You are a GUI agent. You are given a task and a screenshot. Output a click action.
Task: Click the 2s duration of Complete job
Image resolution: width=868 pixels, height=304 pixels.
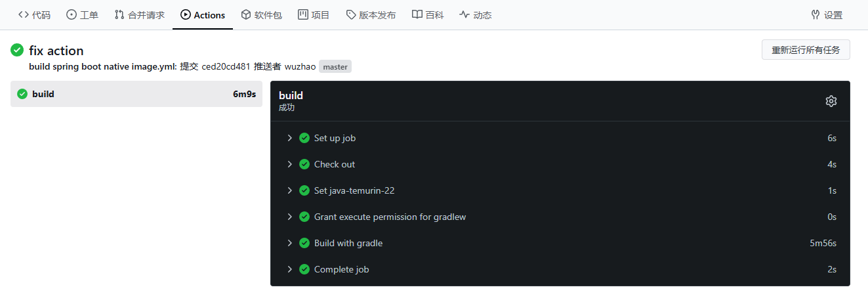pyautogui.click(x=832, y=269)
